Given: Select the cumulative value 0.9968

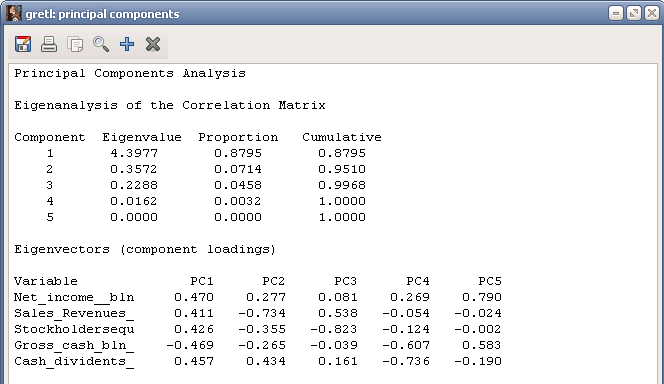Looking at the screenshot, I should tap(342, 185).
